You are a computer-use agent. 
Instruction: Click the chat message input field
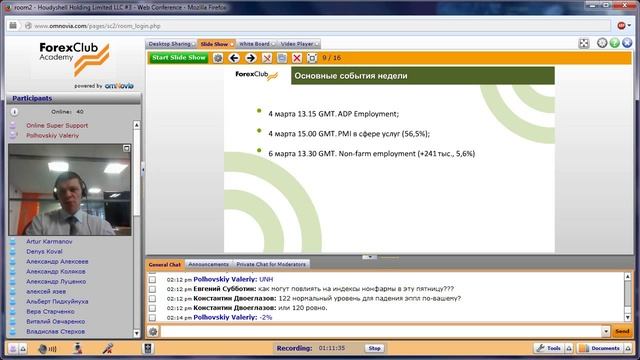pos(381,331)
